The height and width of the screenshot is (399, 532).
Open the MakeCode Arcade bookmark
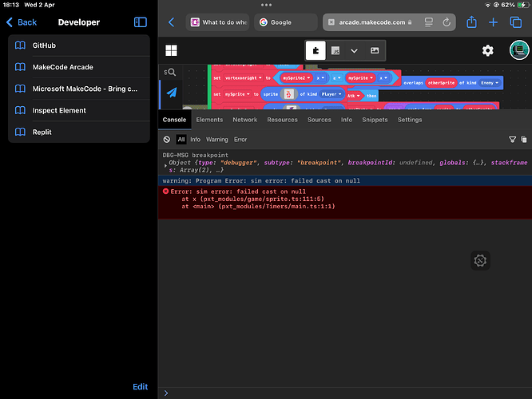(79, 67)
